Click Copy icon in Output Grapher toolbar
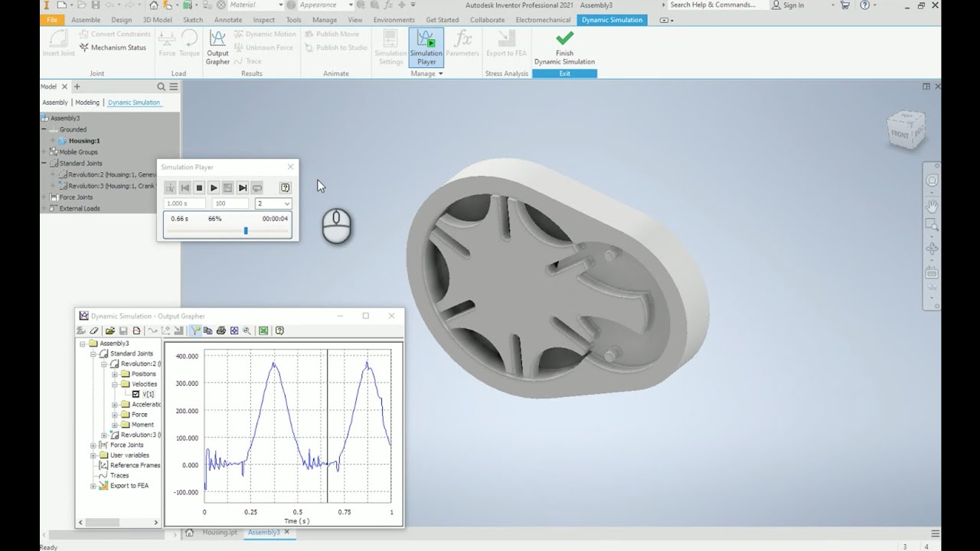 pos(208,331)
